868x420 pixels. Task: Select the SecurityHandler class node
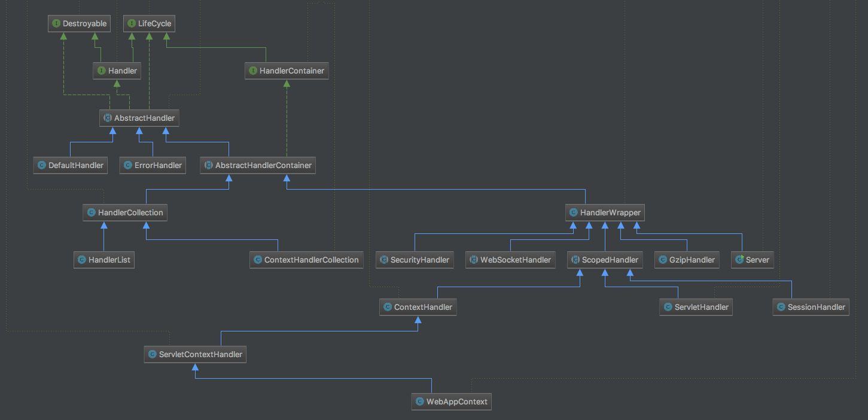(x=415, y=260)
